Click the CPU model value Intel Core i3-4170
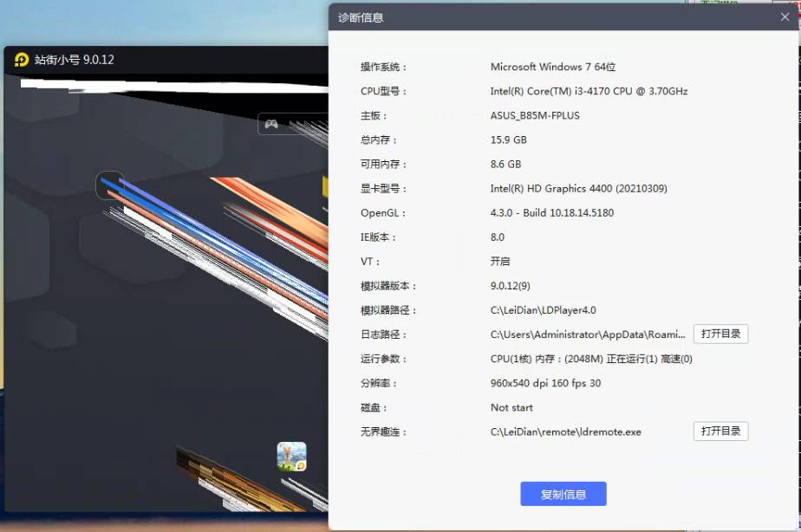This screenshot has height=532, width=801. tap(589, 91)
